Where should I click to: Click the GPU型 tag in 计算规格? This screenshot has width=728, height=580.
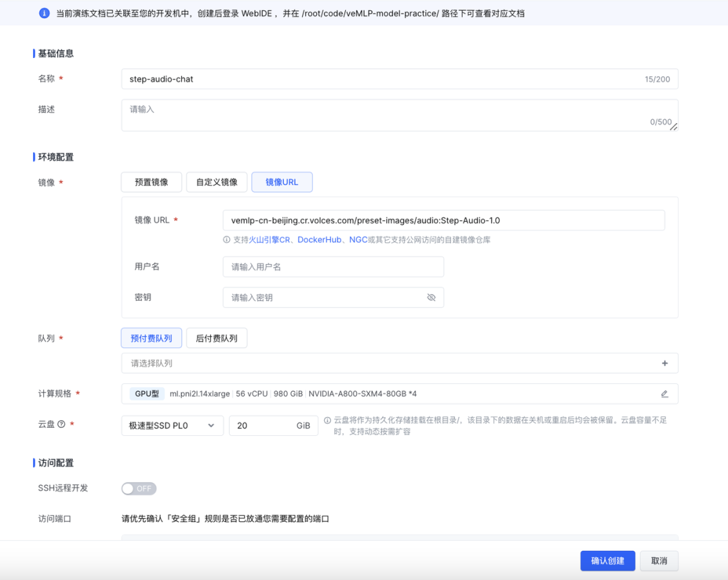pyautogui.click(x=147, y=394)
